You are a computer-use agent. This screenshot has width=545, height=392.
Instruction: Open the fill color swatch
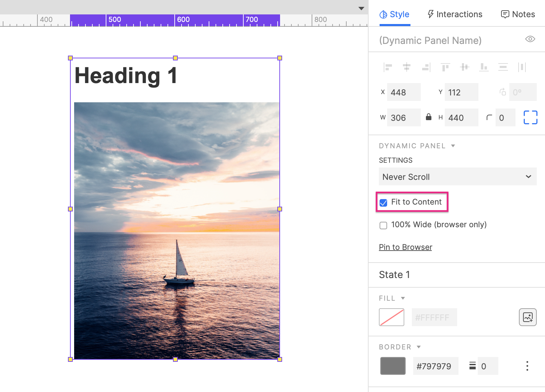tap(392, 317)
